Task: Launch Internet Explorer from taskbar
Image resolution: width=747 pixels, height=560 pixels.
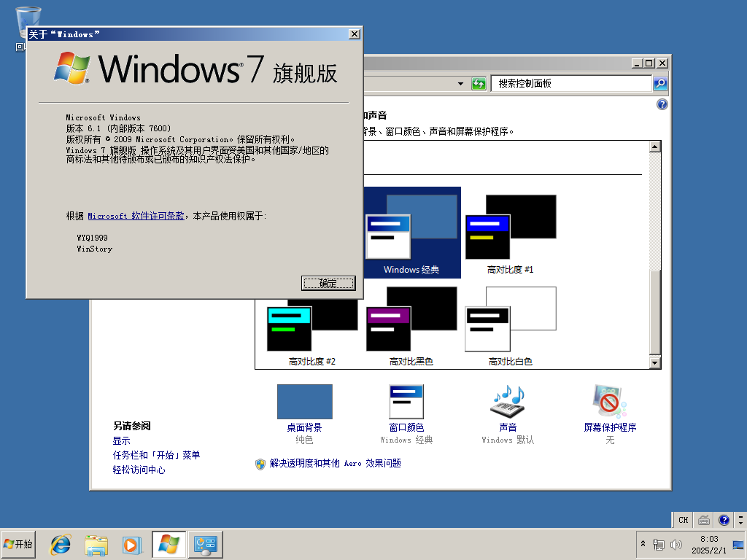Action: pyautogui.click(x=61, y=545)
